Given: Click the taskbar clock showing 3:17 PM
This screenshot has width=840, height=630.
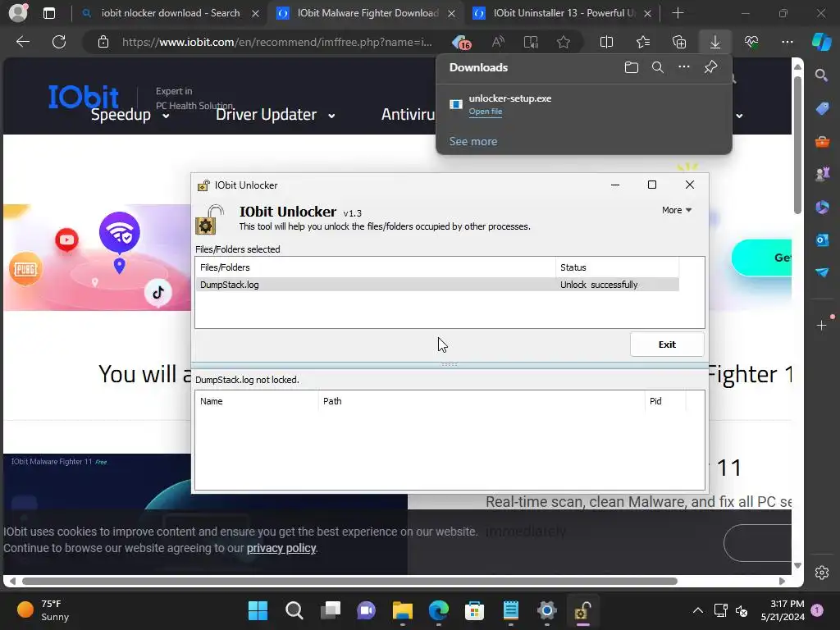Looking at the screenshot, I should pos(783,610).
